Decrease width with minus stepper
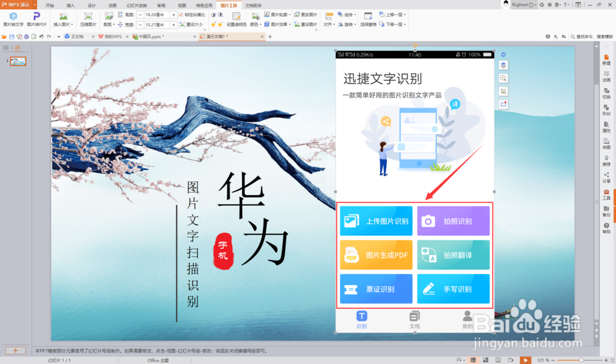 (x=140, y=25)
